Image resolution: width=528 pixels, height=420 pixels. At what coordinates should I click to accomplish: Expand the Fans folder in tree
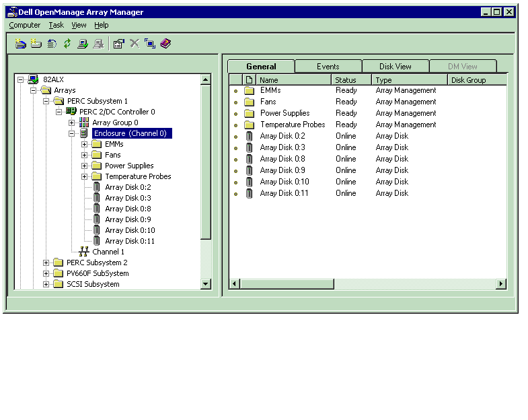point(84,155)
